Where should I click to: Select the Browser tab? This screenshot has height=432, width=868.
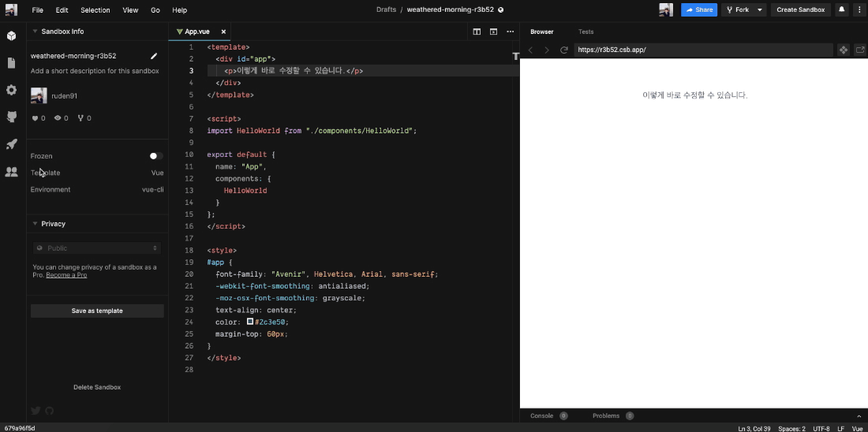pos(542,32)
